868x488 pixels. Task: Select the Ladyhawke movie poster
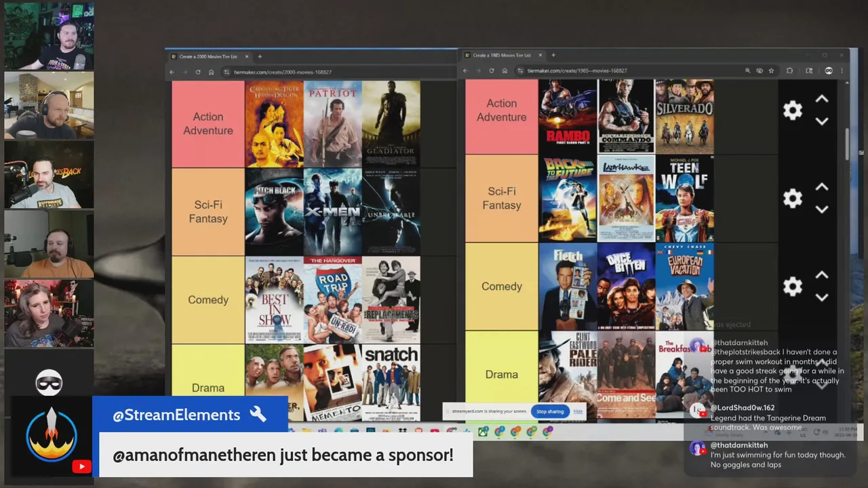(x=626, y=199)
